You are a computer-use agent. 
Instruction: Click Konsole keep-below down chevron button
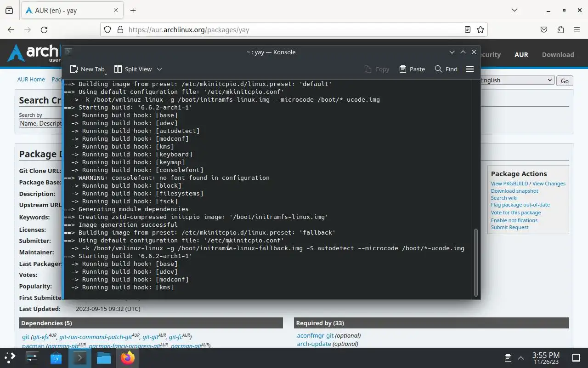(x=452, y=52)
